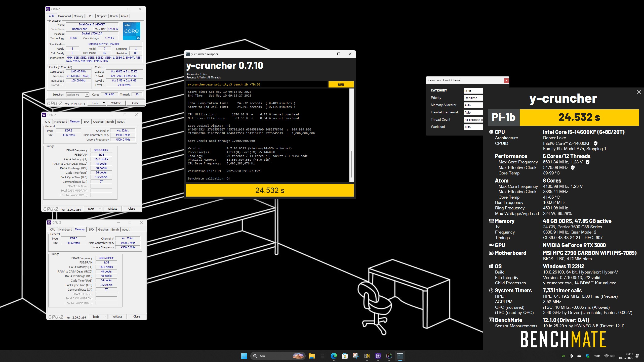Click the BenchMate BM taskbar icon
This screenshot has height=362, width=644.
[367, 356]
